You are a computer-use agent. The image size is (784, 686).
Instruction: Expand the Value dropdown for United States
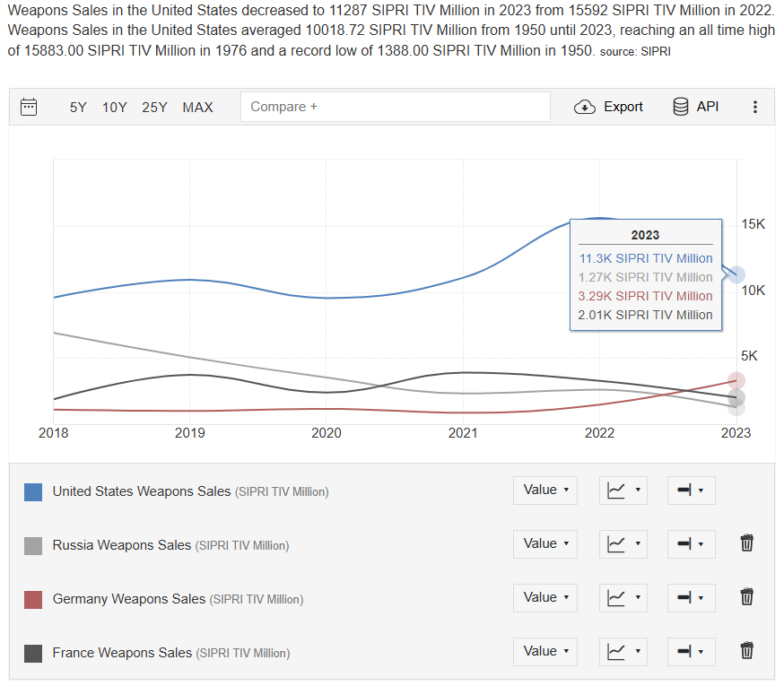pos(545,491)
